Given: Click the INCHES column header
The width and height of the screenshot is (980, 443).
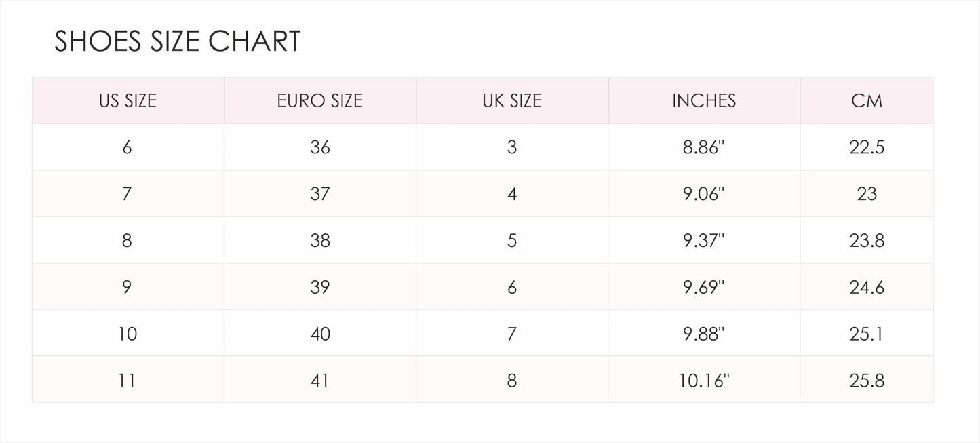Looking at the screenshot, I should point(704,100).
